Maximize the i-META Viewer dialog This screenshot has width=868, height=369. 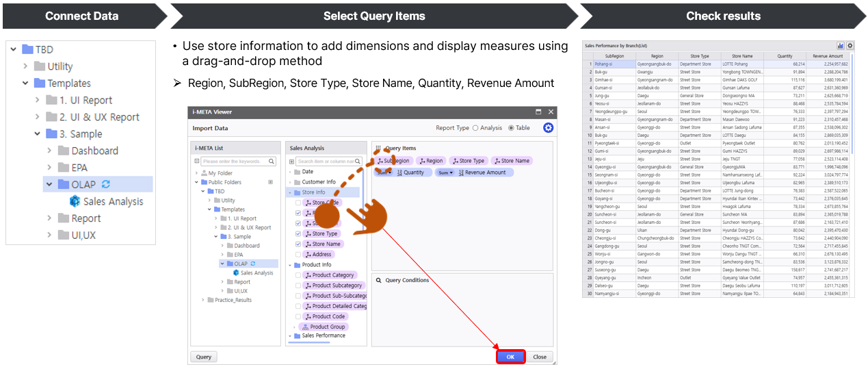click(x=538, y=112)
